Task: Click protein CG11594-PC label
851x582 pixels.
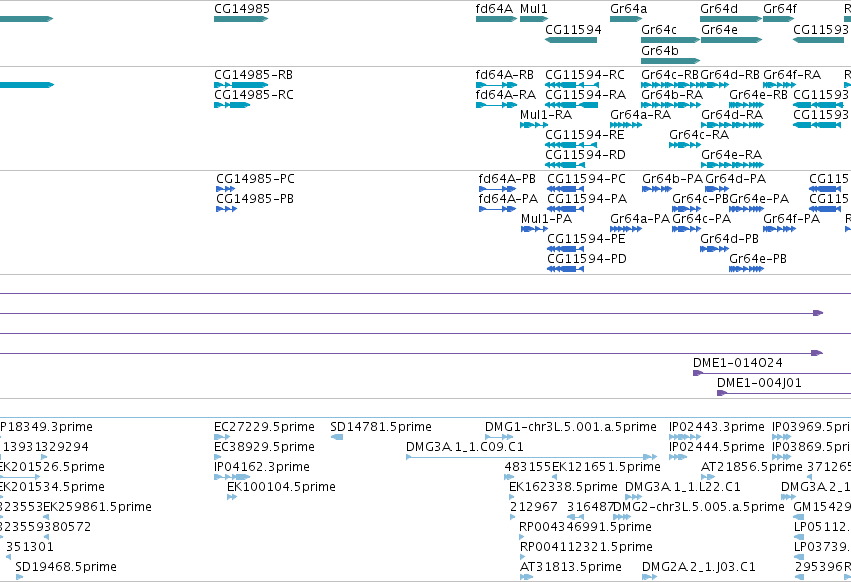Action: 586,179
